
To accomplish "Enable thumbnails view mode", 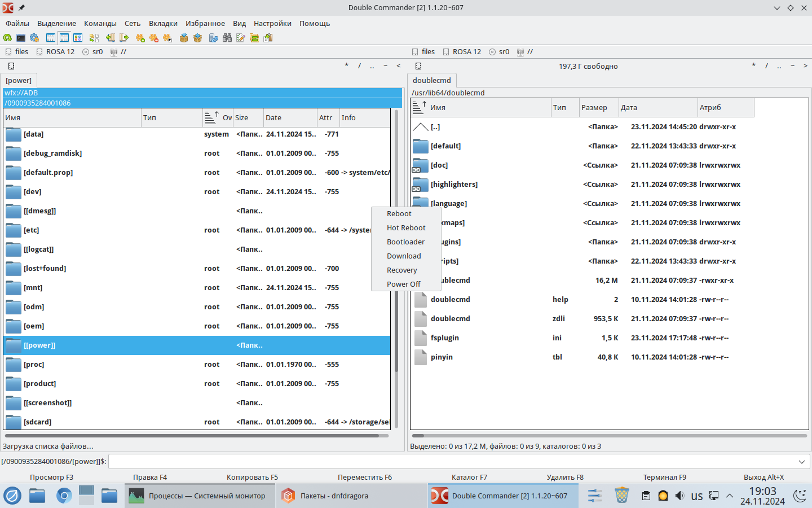I will coord(78,38).
